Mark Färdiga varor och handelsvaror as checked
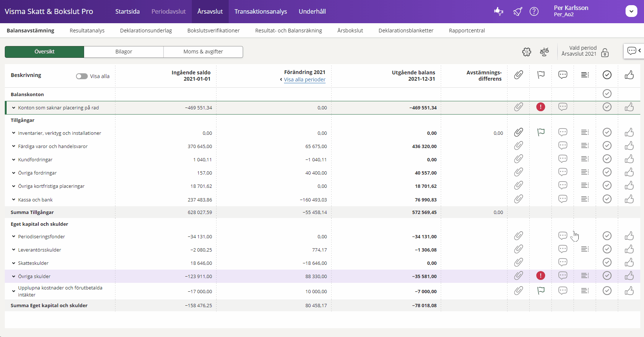The width and height of the screenshot is (644, 337). 607,146
